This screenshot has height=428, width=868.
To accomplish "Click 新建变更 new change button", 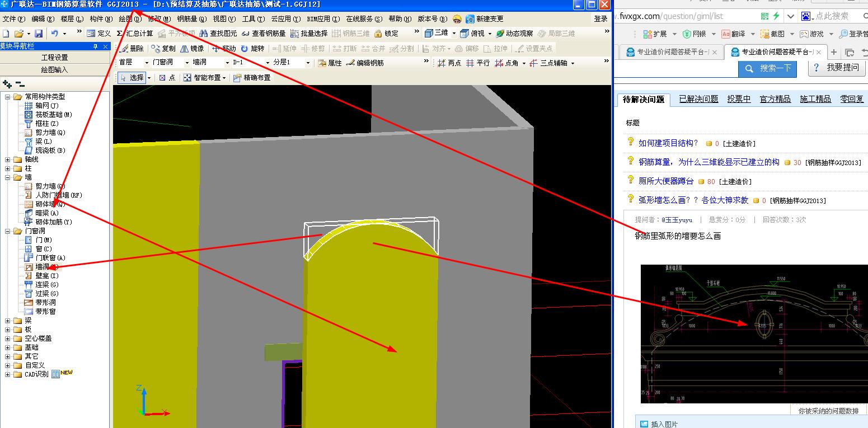I will tap(484, 19).
